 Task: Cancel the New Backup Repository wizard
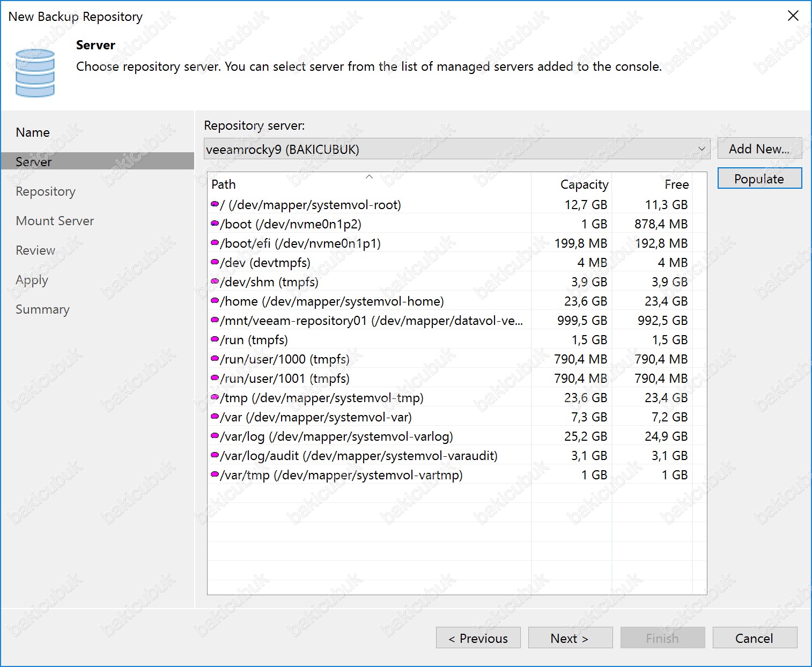(x=754, y=638)
